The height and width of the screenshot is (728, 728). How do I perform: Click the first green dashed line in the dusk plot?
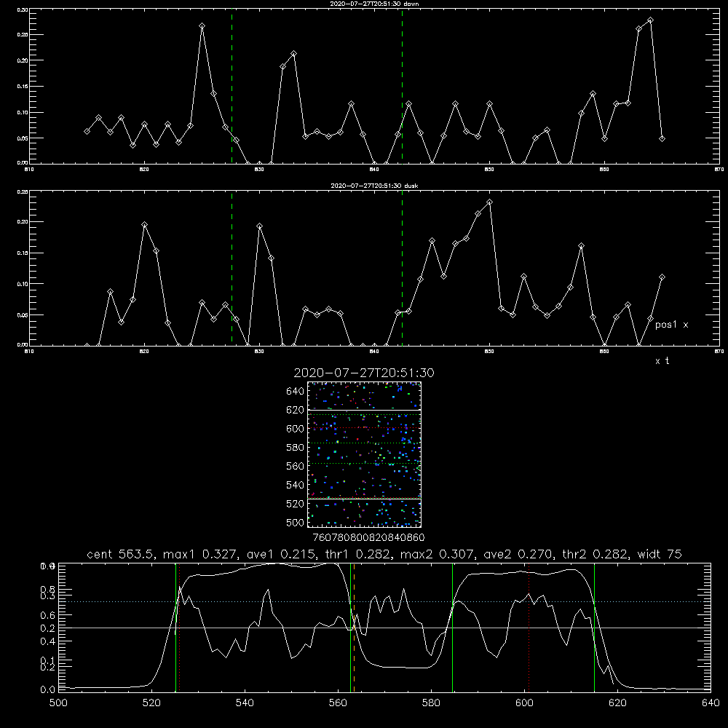point(232,269)
